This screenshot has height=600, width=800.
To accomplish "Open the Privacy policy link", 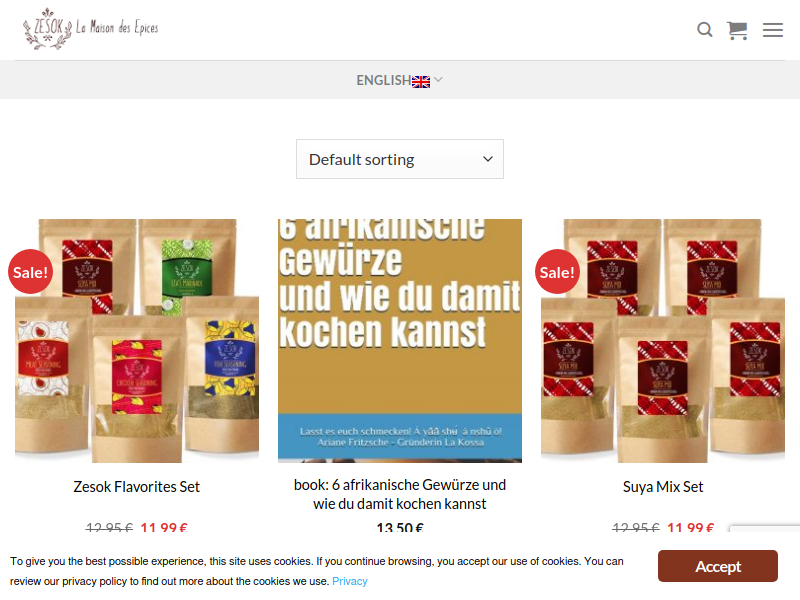I will click(349, 581).
